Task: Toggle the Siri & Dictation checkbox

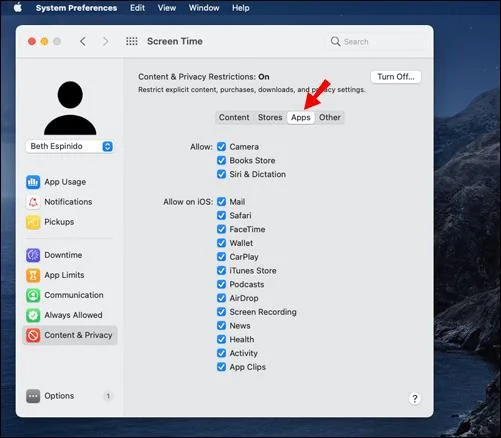Action: (221, 174)
